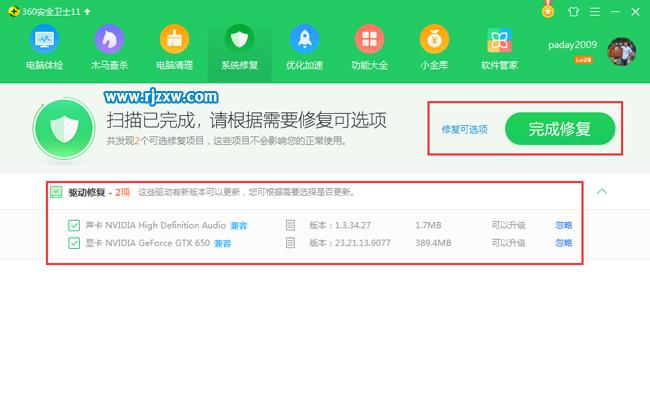This screenshot has height=410, width=650.
Task: Click the large green shield status icon
Action: [64, 129]
